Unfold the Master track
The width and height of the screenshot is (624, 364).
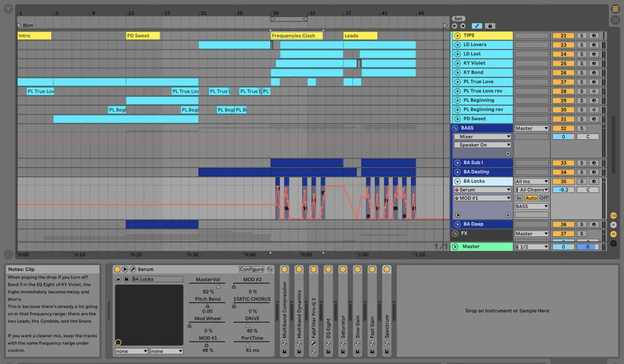456,246
